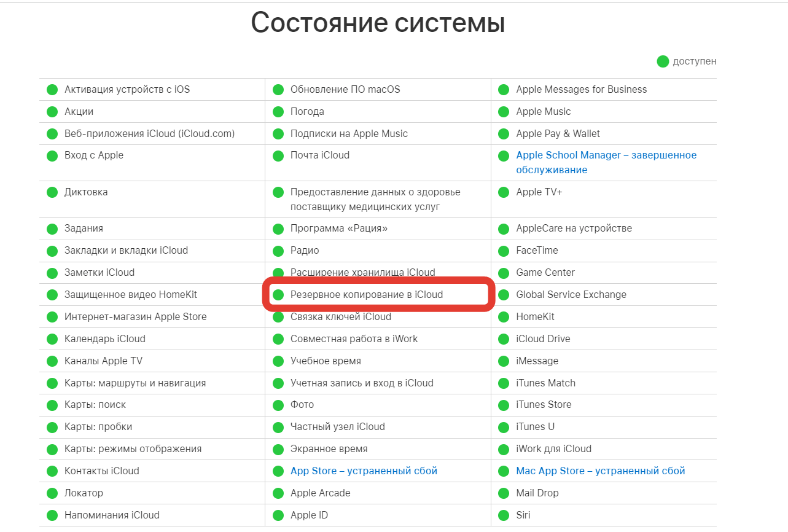
Task: Click the green dot next to Диктовка
Action: point(52,192)
